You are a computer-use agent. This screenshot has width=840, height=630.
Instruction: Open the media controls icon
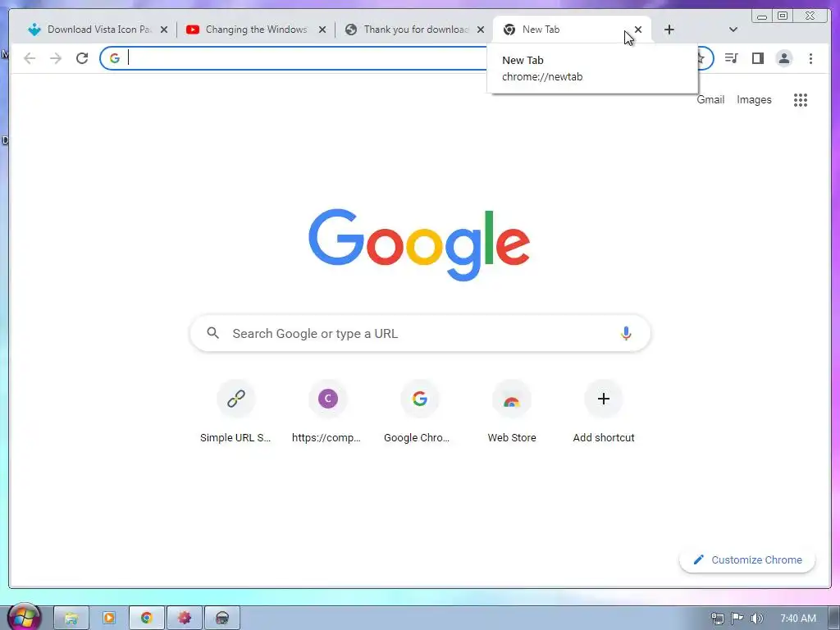click(731, 58)
